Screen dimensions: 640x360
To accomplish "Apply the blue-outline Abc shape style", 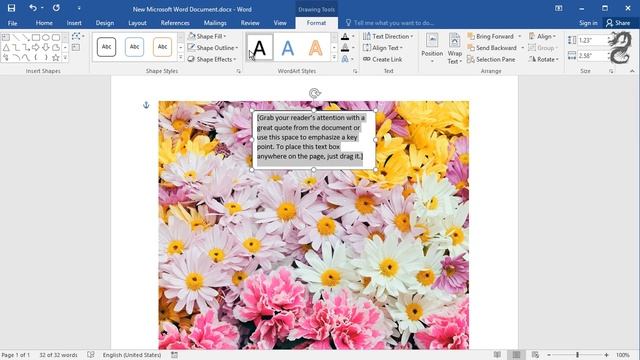I will click(134, 47).
